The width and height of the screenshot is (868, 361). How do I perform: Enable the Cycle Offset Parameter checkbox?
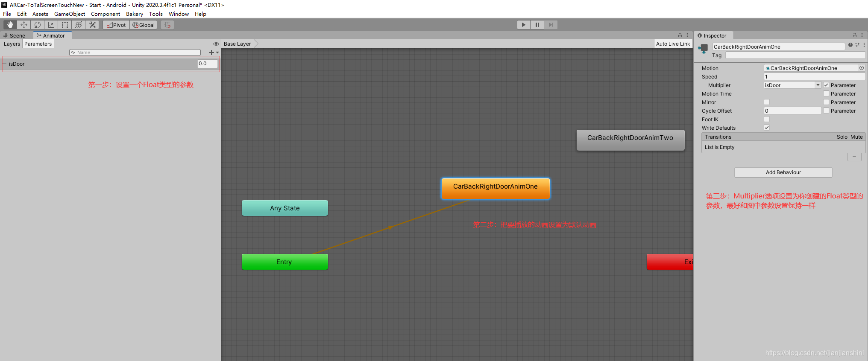coord(826,111)
